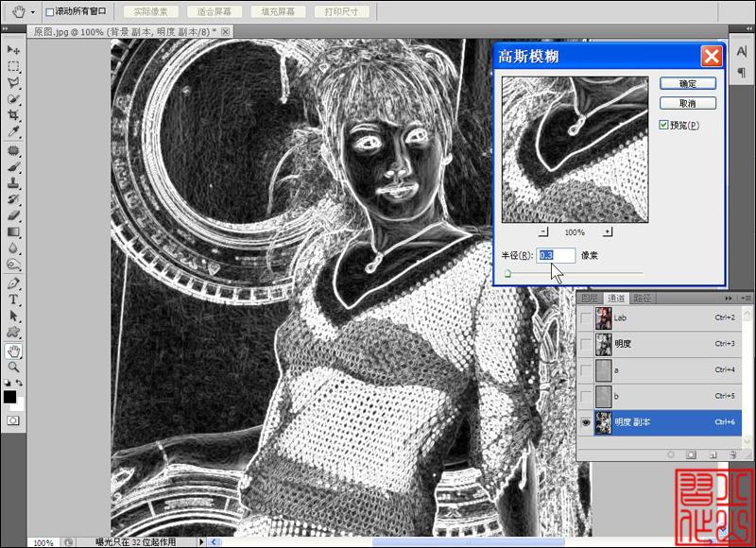Open the channels panel options menu
The image size is (756, 548).
pyautogui.click(x=747, y=299)
